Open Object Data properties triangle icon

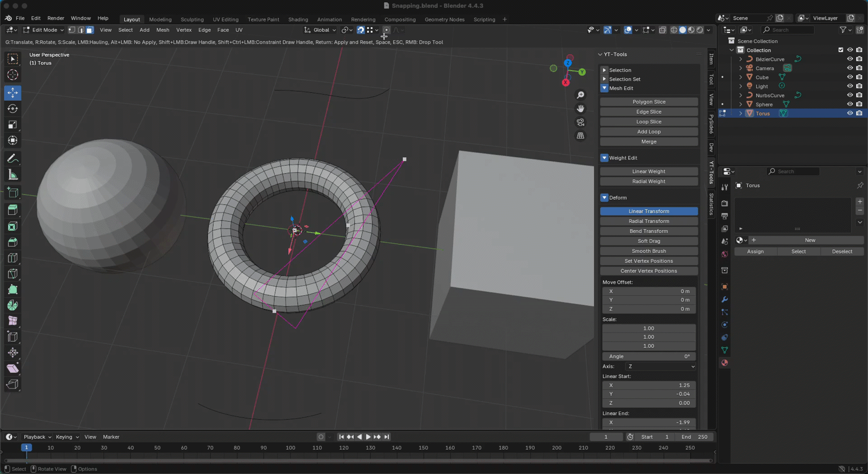[724, 350]
